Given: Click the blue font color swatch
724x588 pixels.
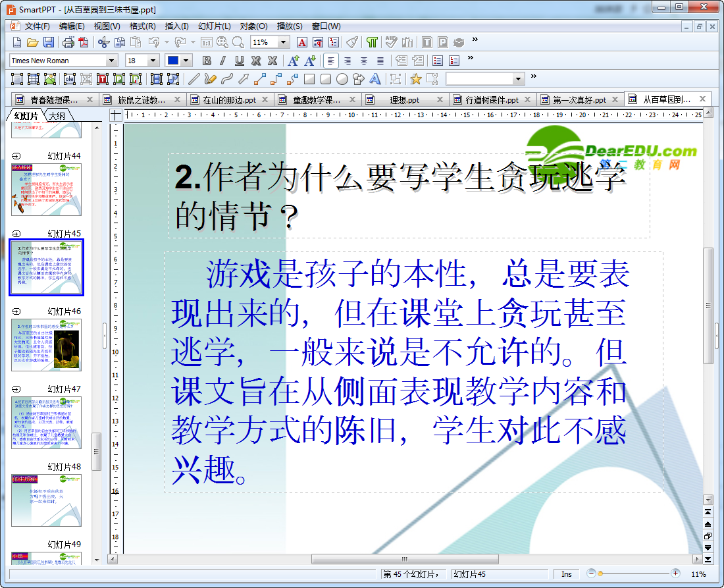Looking at the screenshot, I should tap(173, 61).
